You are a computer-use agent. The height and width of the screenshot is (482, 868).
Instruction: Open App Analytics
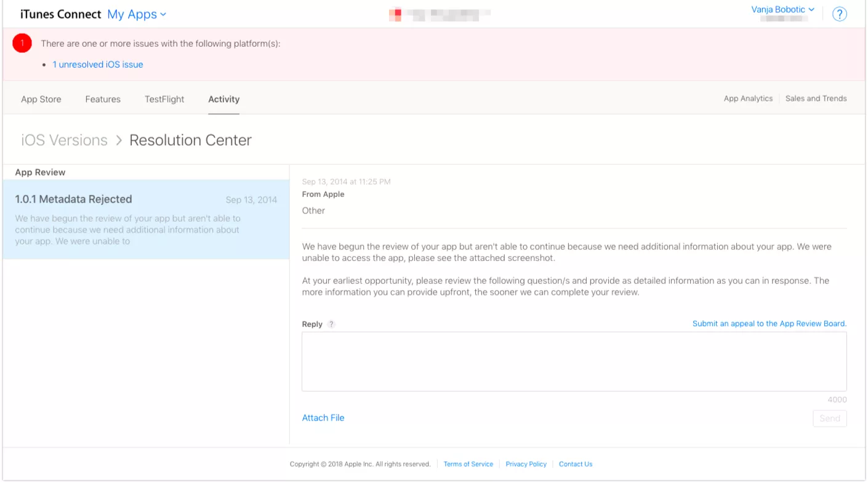[x=748, y=98]
